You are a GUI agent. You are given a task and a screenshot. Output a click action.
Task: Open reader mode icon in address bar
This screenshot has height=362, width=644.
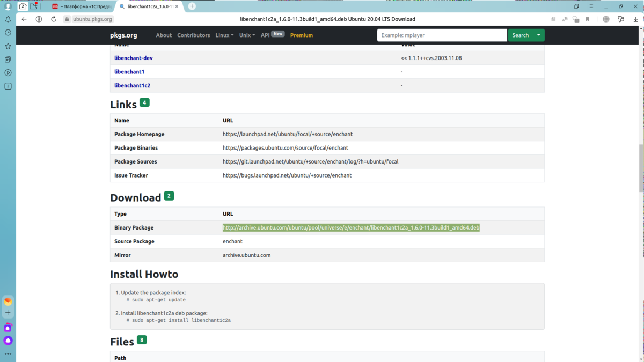point(553,19)
